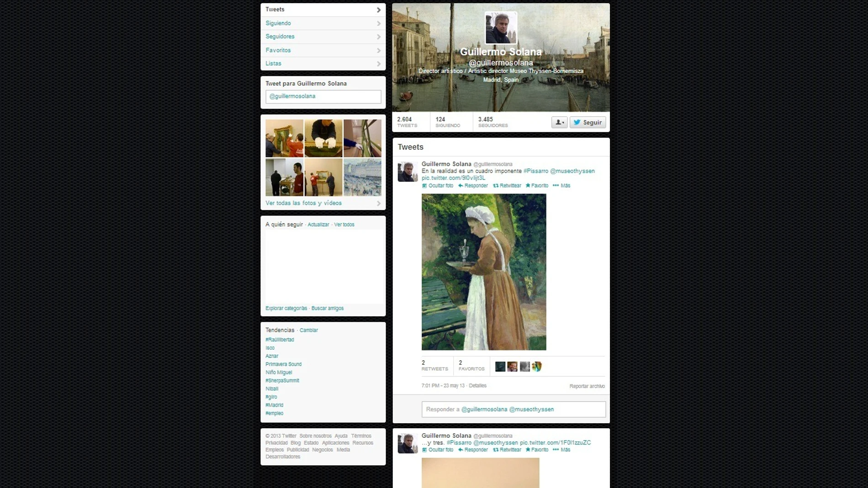Image resolution: width=868 pixels, height=488 pixels.
Task: Open thumbnail of painting being hung
Action: (x=284, y=138)
